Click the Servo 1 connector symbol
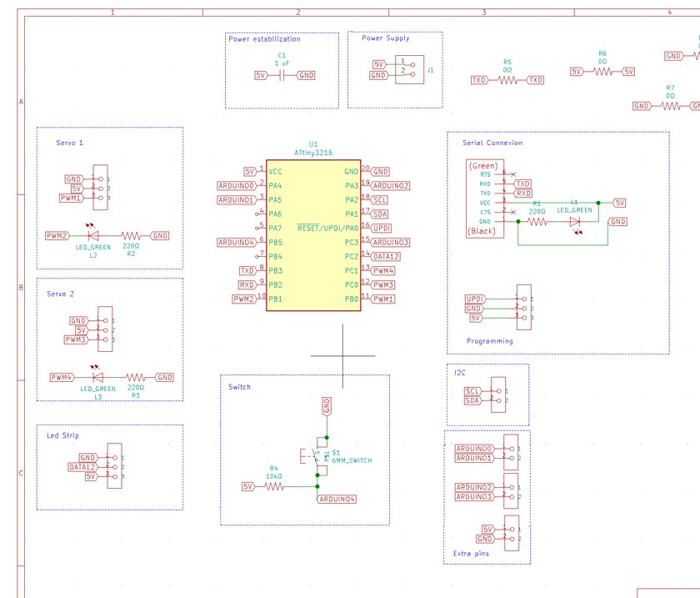 tap(101, 188)
